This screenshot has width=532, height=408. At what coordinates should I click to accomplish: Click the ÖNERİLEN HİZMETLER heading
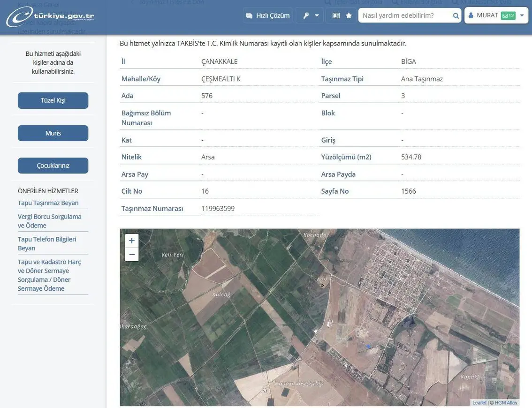coord(48,191)
